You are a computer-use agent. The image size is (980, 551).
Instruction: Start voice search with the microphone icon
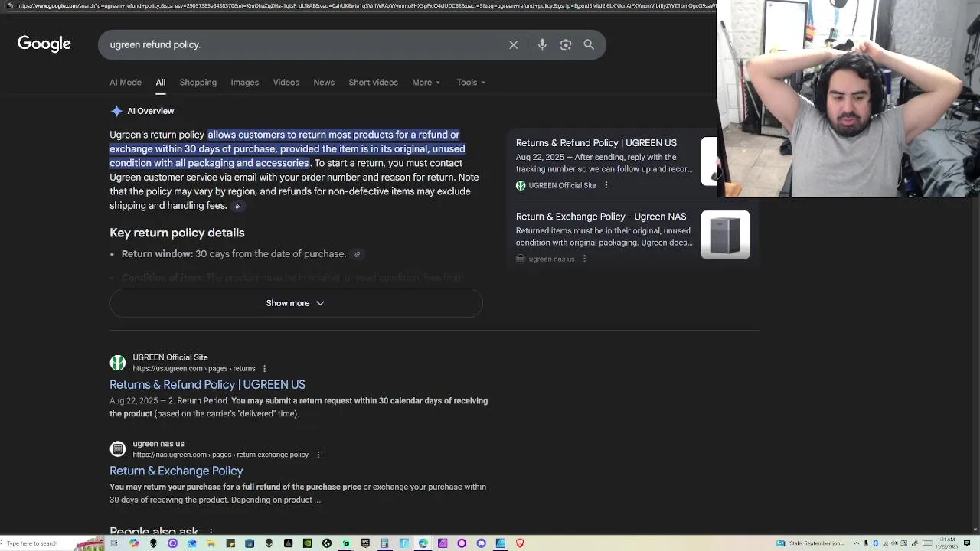pyautogui.click(x=542, y=44)
